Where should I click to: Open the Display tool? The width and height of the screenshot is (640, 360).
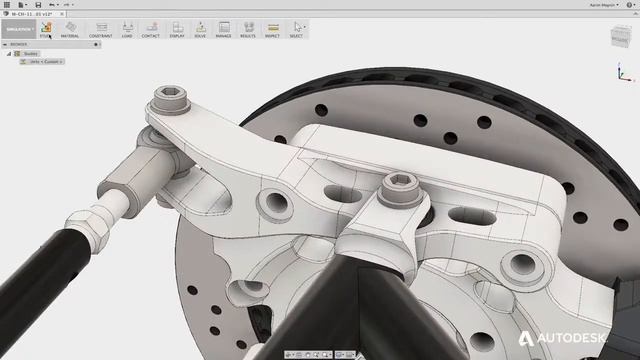coord(177,29)
